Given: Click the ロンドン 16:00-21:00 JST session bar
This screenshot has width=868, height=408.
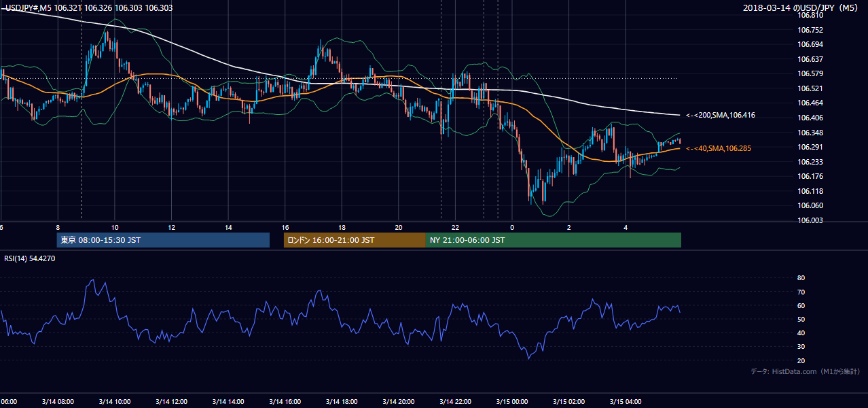Looking at the screenshot, I should (x=355, y=240).
